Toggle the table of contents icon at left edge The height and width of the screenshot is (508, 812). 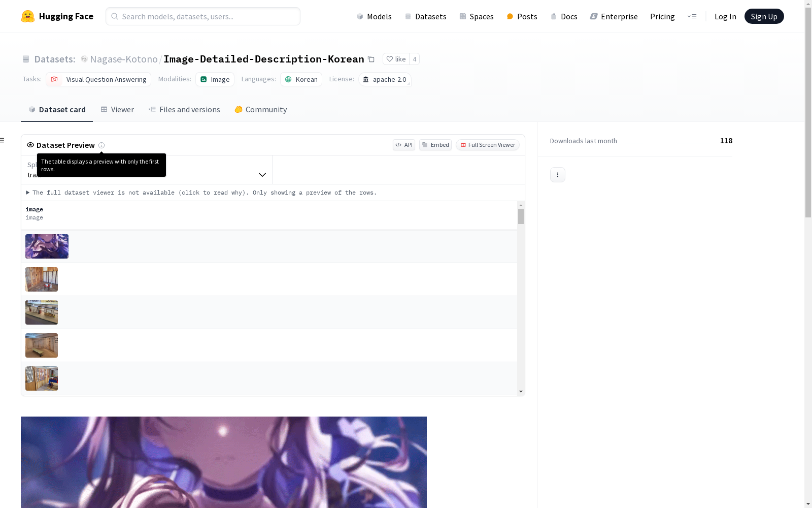tap(3, 140)
